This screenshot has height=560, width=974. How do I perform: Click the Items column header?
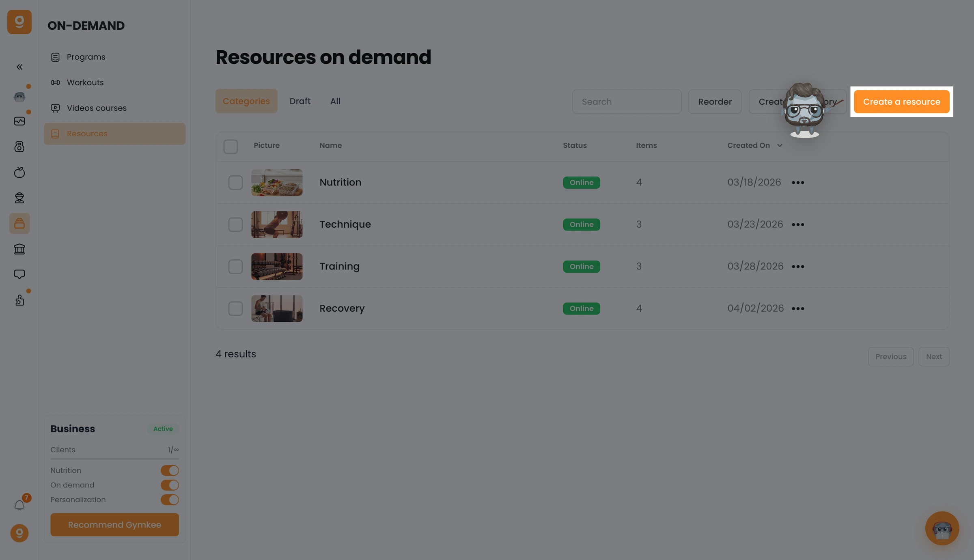click(646, 145)
